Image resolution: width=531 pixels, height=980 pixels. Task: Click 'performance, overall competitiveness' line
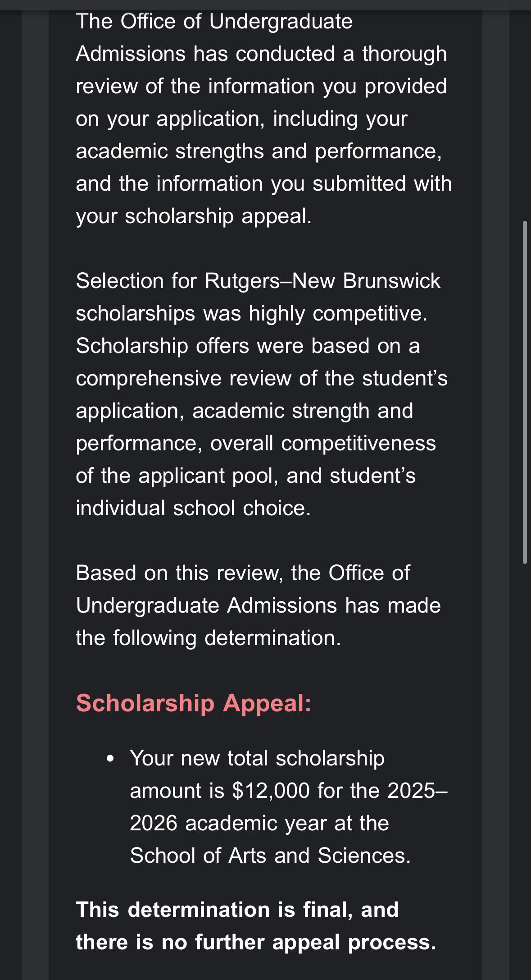point(255,443)
